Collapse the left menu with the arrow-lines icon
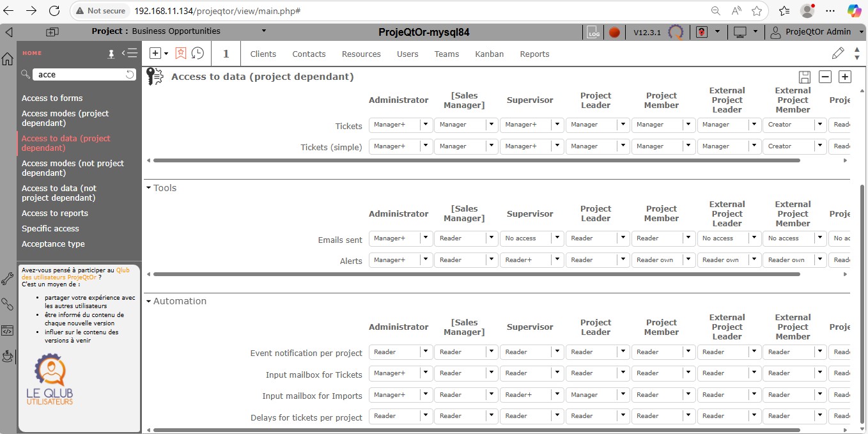 [x=129, y=54]
